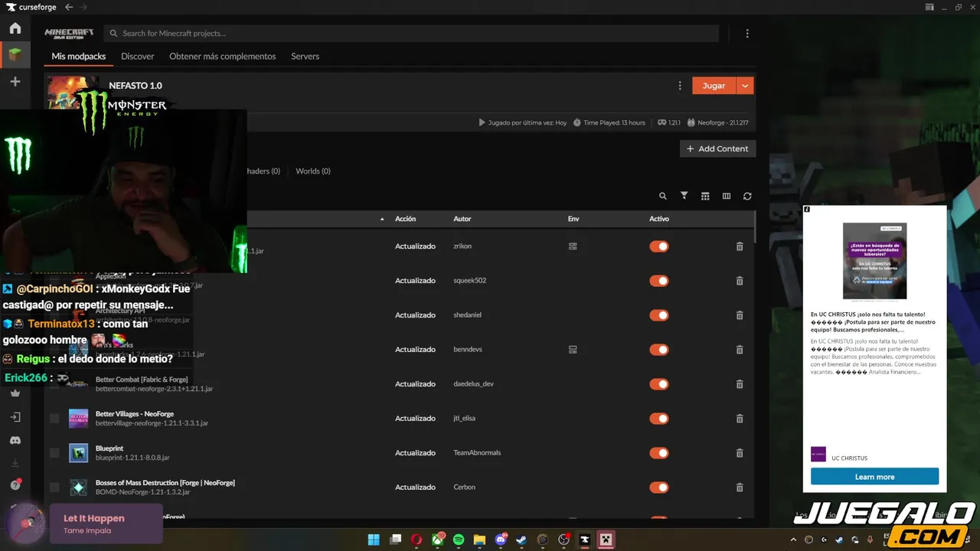Toggle the zrikon mod active switch
The width and height of the screenshot is (980, 551).
[659, 246]
